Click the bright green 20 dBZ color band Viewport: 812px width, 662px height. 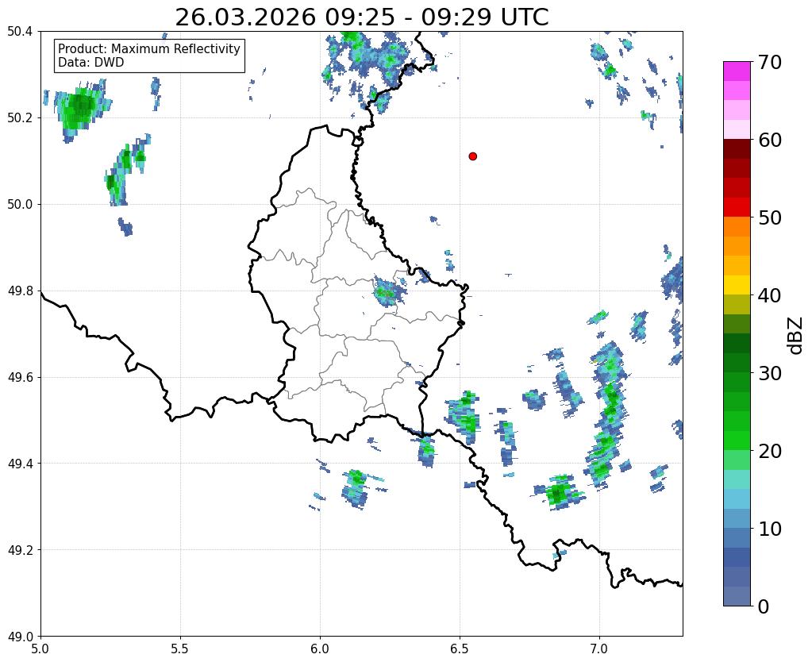point(737,441)
